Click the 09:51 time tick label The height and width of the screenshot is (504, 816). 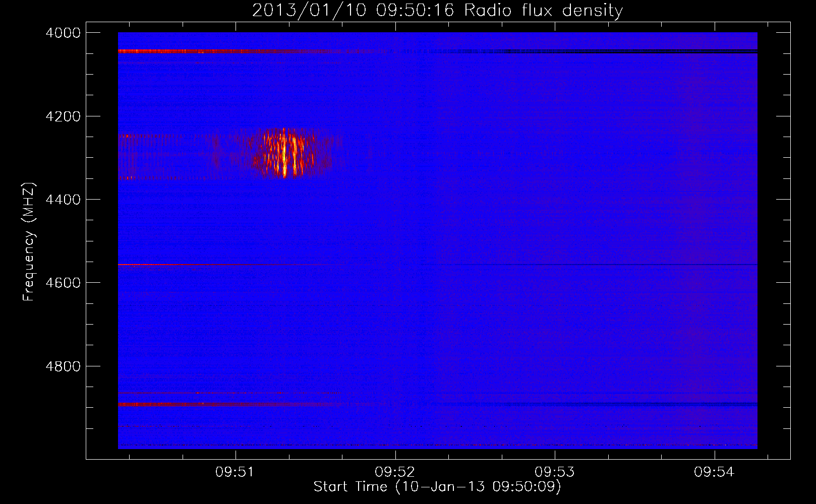pos(235,472)
